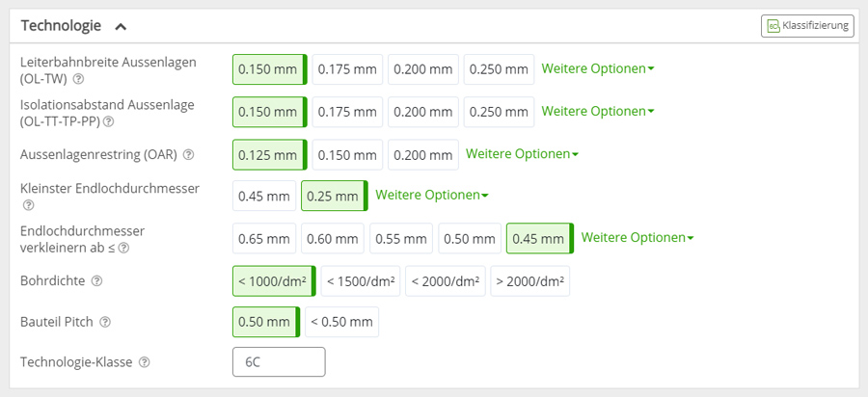Click the Technologie-Klasse input field
Image resolution: width=868 pixels, height=397 pixels.
279,362
